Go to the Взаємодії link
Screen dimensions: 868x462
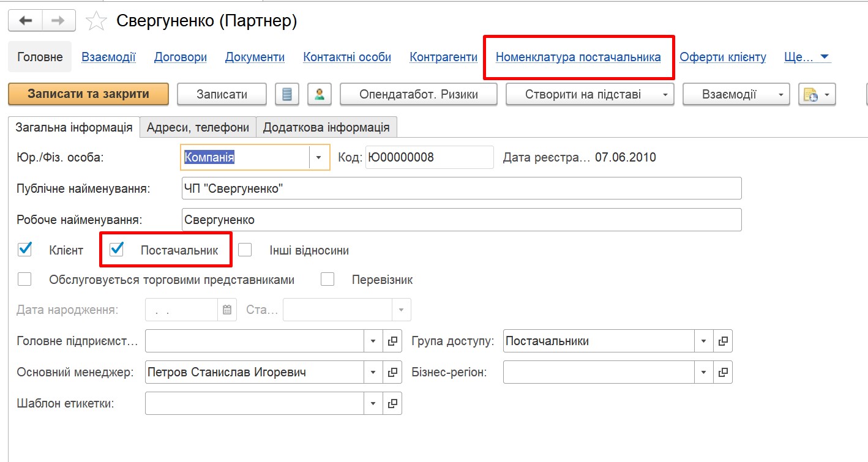(x=108, y=57)
